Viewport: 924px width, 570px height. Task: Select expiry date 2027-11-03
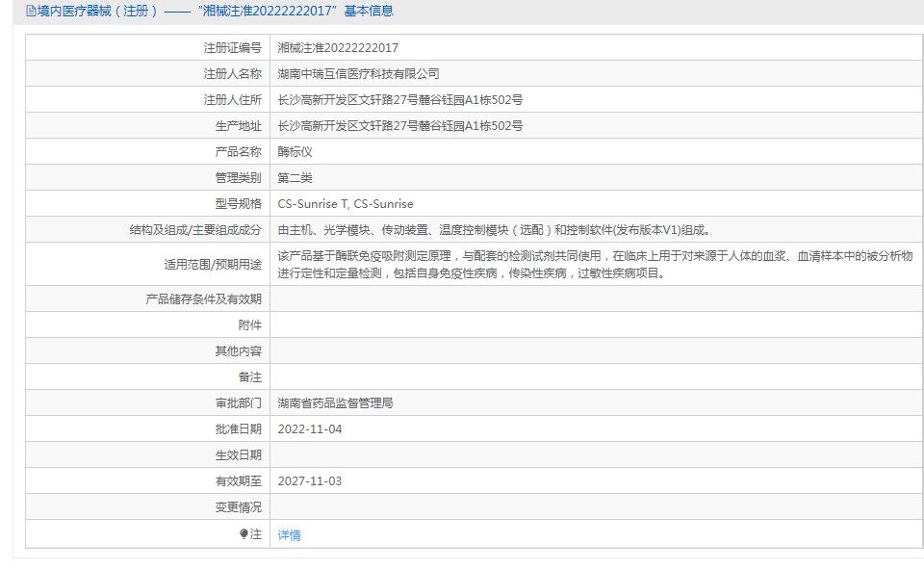(310, 481)
